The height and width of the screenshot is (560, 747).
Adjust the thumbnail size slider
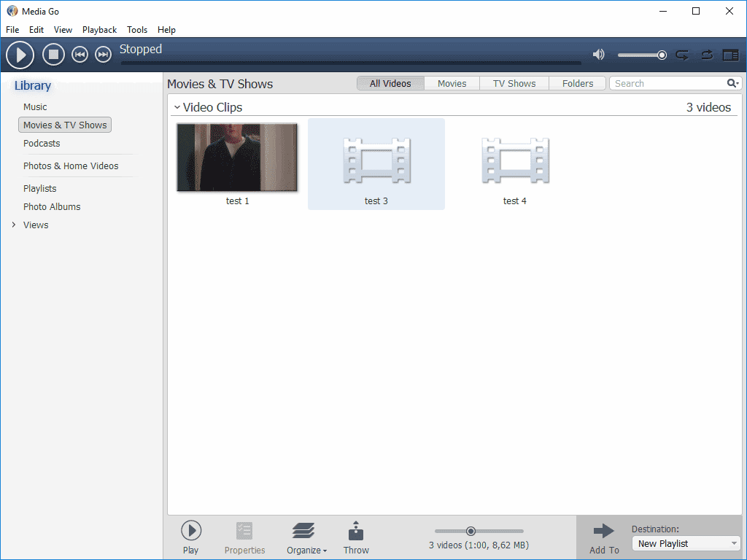pyautogui.click(x=471, y=531)
